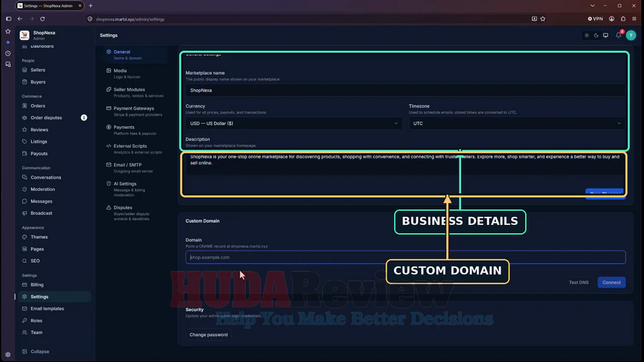This screenshot has width=644, height=362.
Task: Click the Test DNS button
Action: pyautogui.click(x=579, y=282)
